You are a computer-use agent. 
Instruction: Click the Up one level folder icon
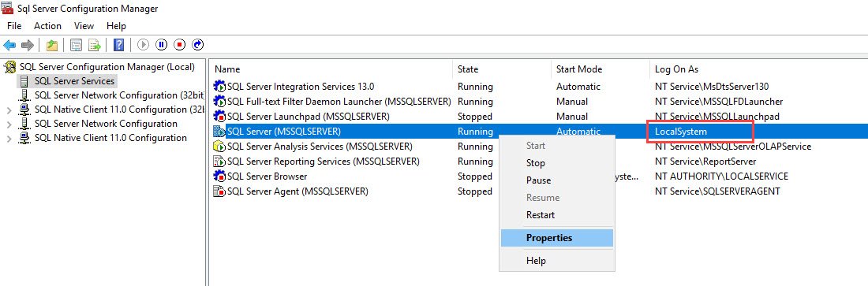51,45
